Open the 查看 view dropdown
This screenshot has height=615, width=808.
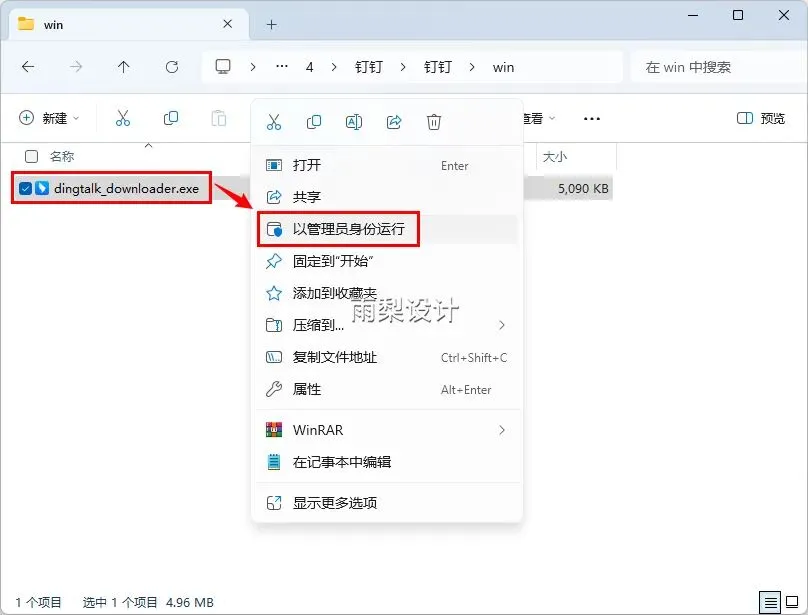point(538,119)
